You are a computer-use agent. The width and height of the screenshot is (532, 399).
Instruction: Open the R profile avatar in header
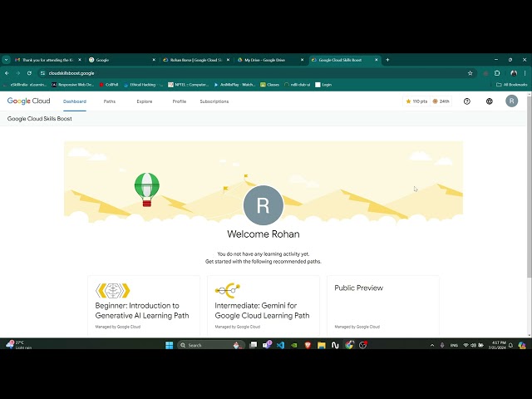512,101
